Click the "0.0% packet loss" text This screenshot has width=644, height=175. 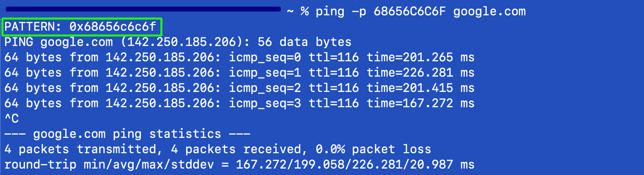click(373, 150)
